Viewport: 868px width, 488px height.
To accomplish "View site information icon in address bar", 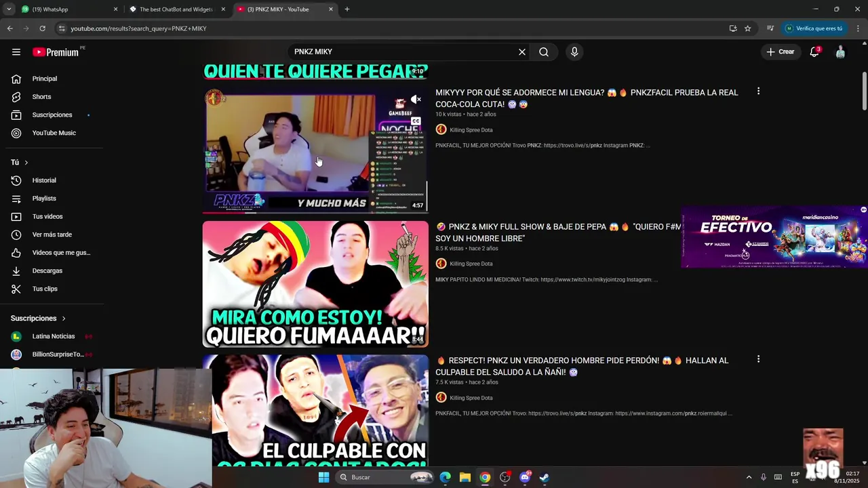I will click(x=62, y=28).
